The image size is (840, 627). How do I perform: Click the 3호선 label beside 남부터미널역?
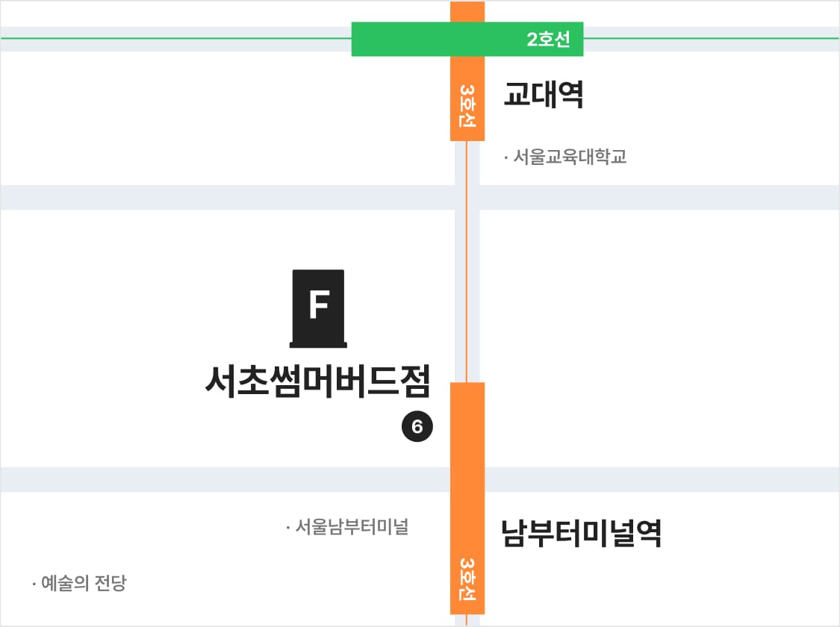click(x=467, y=579)
